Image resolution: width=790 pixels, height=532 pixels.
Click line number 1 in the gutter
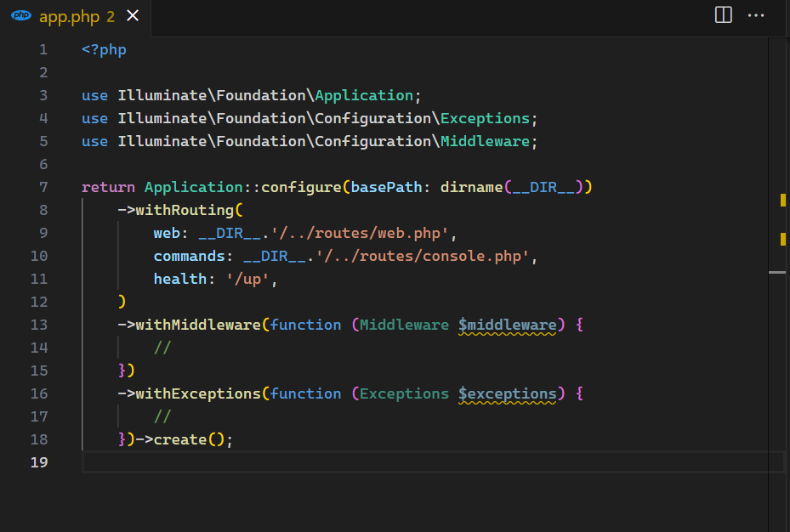pyautogui.click(x=43, y=50)
